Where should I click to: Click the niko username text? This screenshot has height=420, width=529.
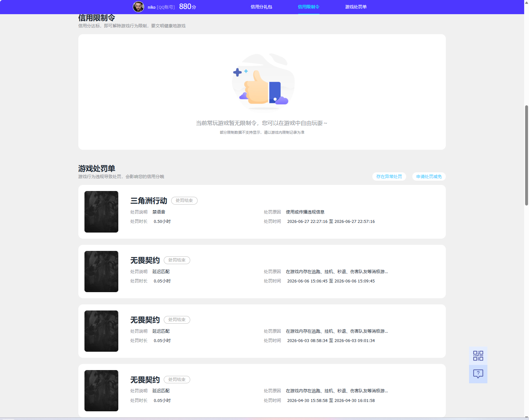point(152,7)
